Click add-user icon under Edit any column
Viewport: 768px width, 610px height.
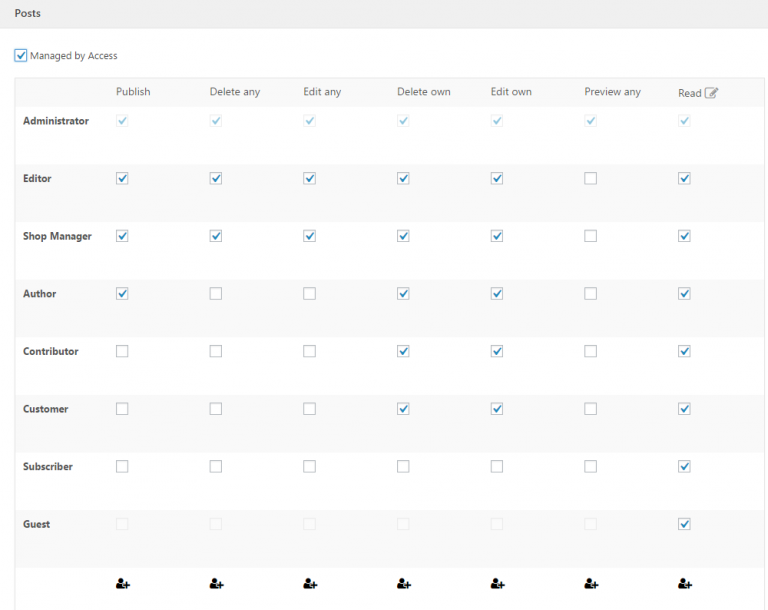[310, 584]
